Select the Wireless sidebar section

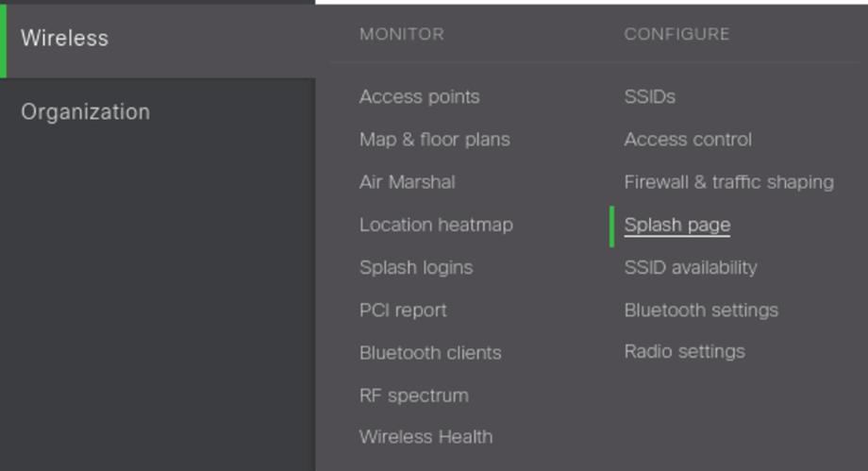[64, 39]
